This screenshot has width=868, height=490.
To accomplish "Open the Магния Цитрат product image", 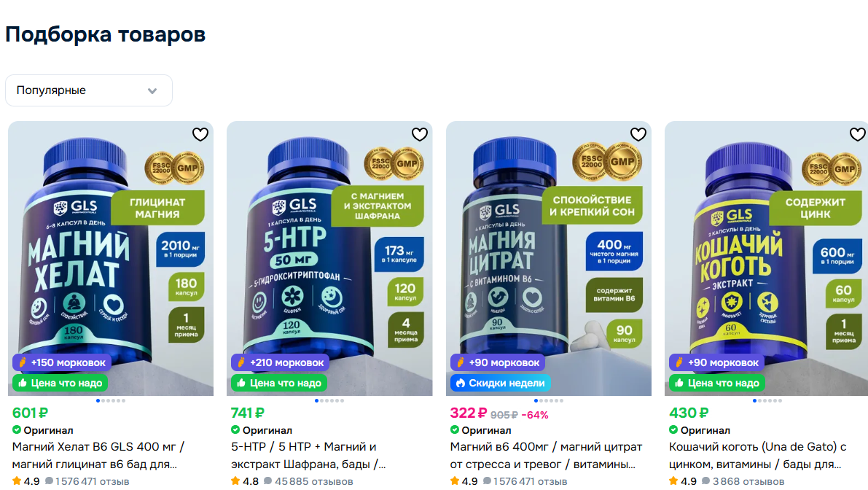I will [549, 259].
